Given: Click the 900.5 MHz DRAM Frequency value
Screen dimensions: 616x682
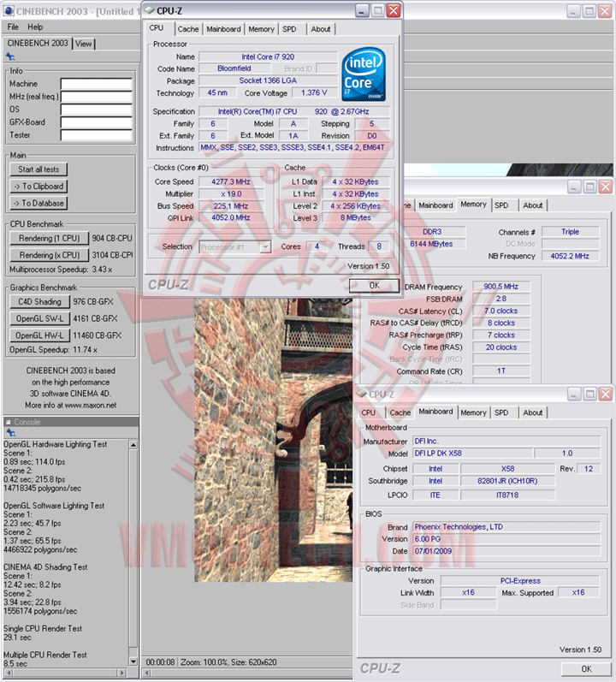Looking at the screenshot, I should pos(500,287).
